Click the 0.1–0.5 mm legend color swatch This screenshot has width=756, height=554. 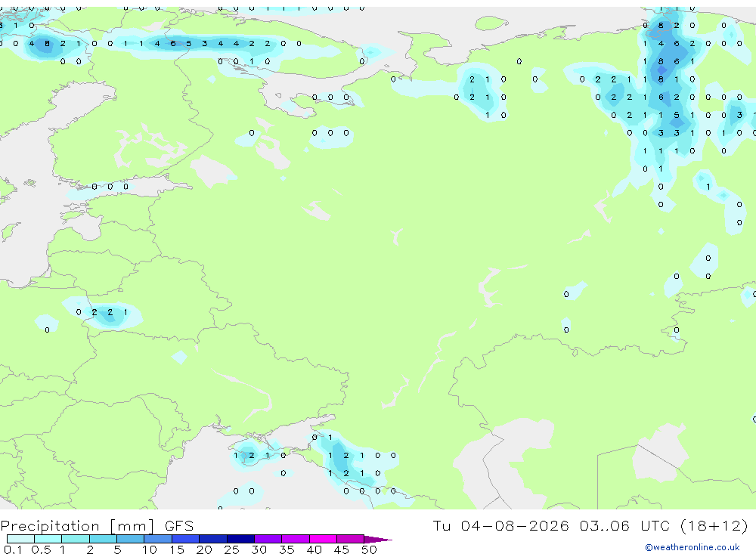tap(20, 539)
